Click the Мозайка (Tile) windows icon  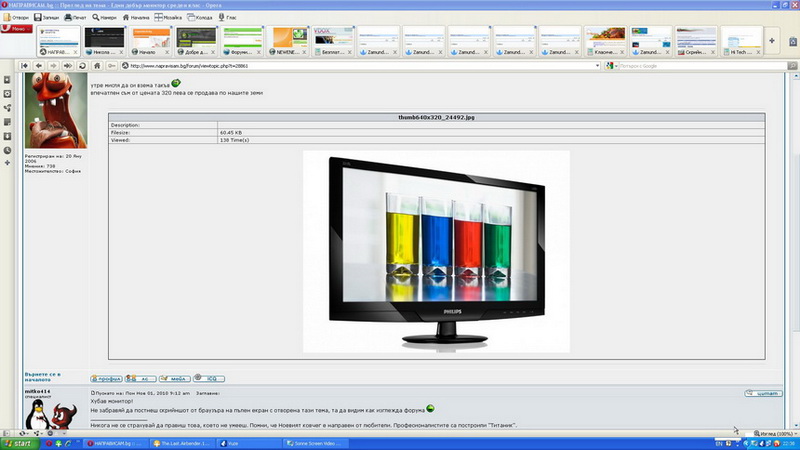pos(159,17)
